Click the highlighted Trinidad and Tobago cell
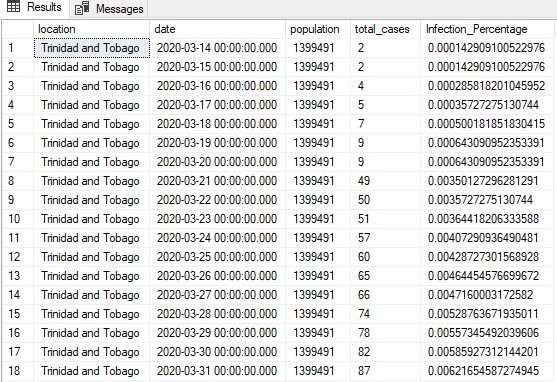The height and width of the screenshot is (382, 557). pos(92,48)
